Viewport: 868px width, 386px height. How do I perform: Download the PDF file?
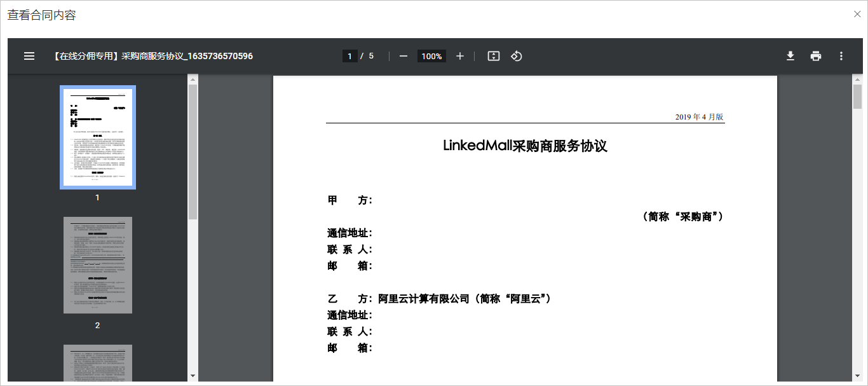coord(790,56)
